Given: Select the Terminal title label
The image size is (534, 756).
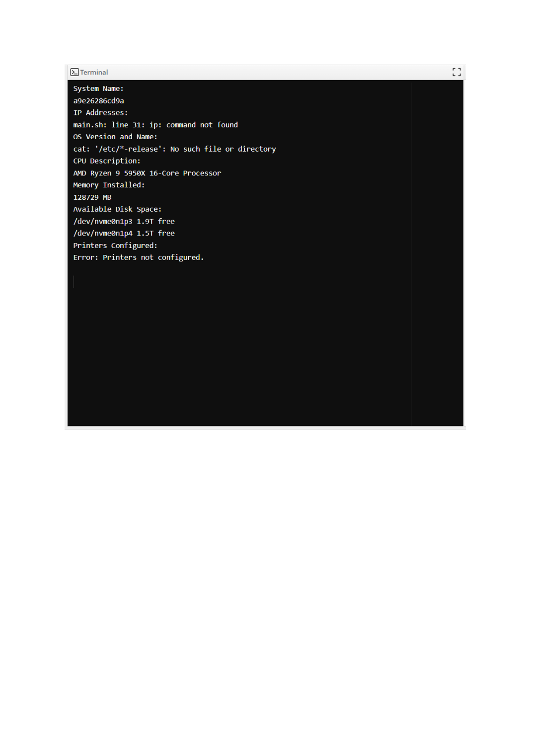Looking at the screenshot, I should click(94, 72).
